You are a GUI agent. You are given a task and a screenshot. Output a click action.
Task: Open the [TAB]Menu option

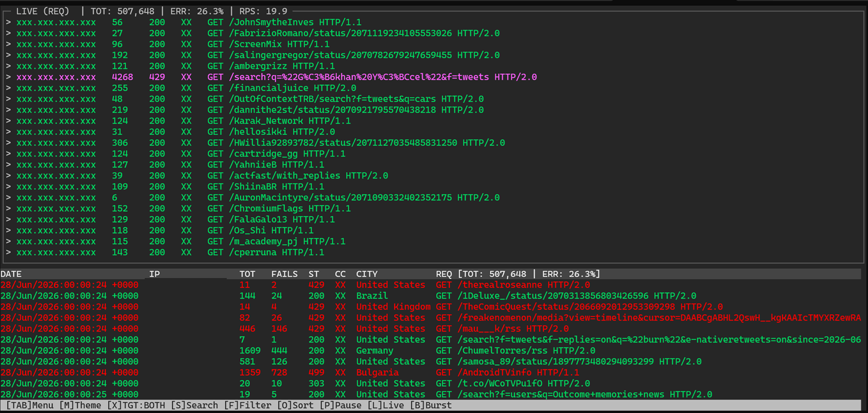[x=30, y=405]
